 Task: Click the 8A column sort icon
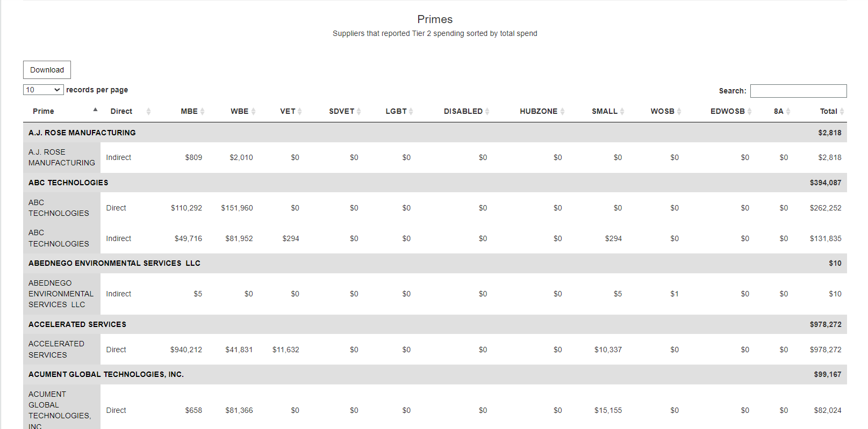pyautogui.click(x=788, y=111)
